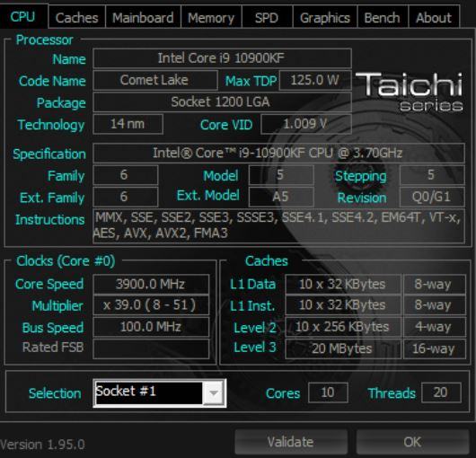Click the Level 2 size 10 x 256 KBytes
Viewport: 476px width, 458px height.
343,327
